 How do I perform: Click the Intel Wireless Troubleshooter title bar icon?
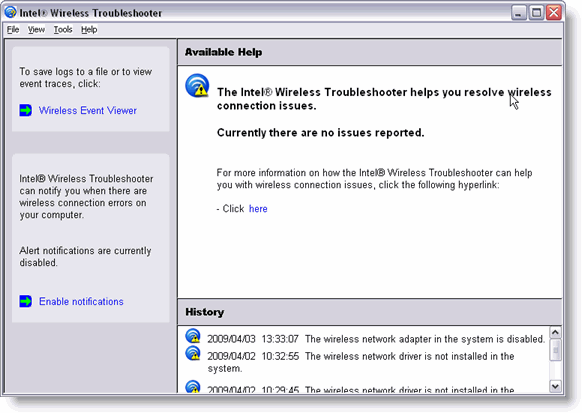(x=10, y=12)
